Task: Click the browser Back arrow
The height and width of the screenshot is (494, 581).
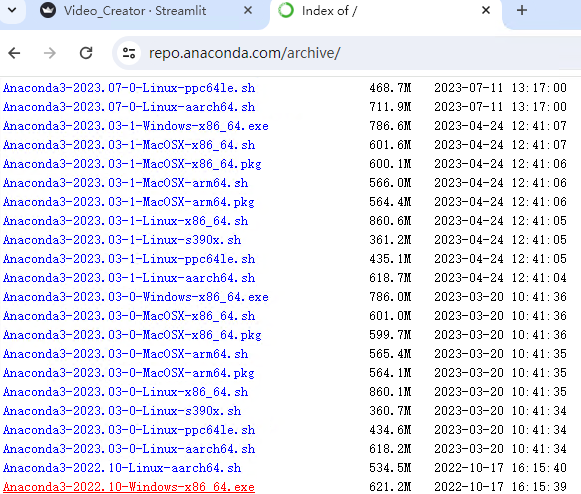Action: pos(14,53)
